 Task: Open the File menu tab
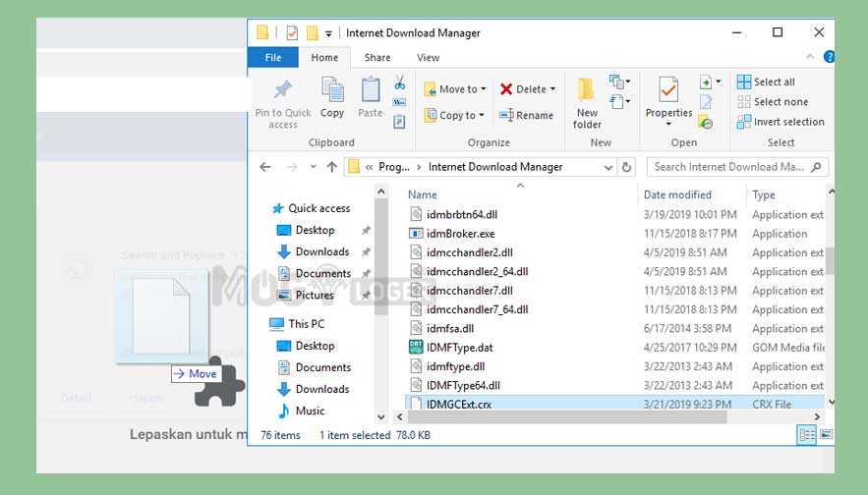[273, 58]
